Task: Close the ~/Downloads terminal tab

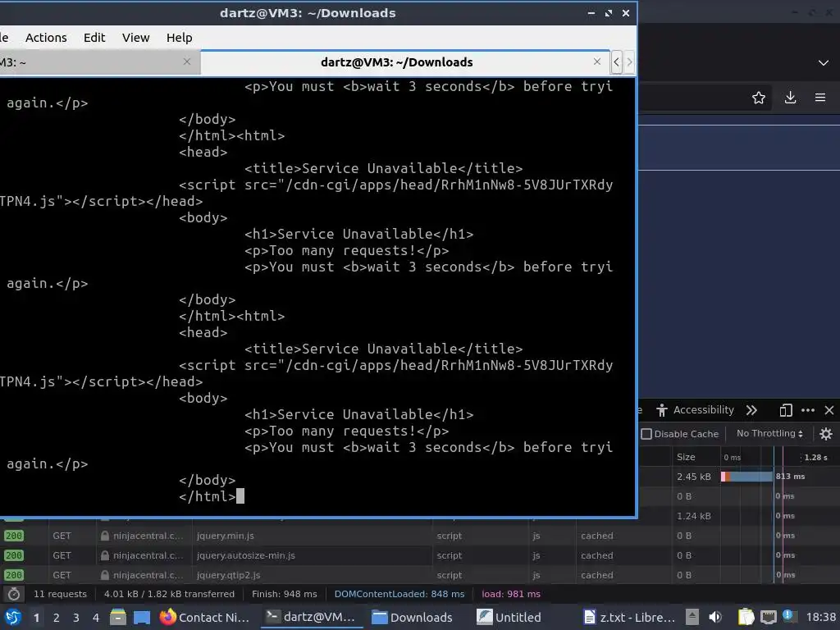Action: pos(597,62)
